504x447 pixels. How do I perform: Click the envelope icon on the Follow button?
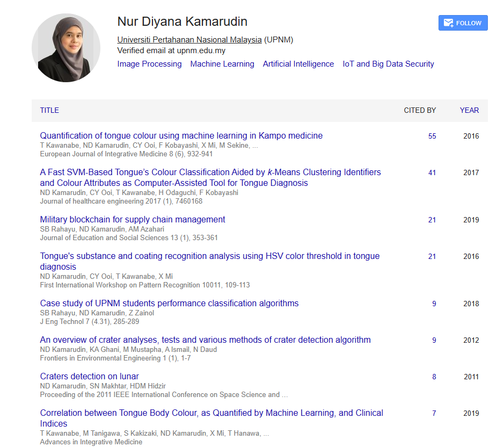pyautogui.click(x=448, y=23)
